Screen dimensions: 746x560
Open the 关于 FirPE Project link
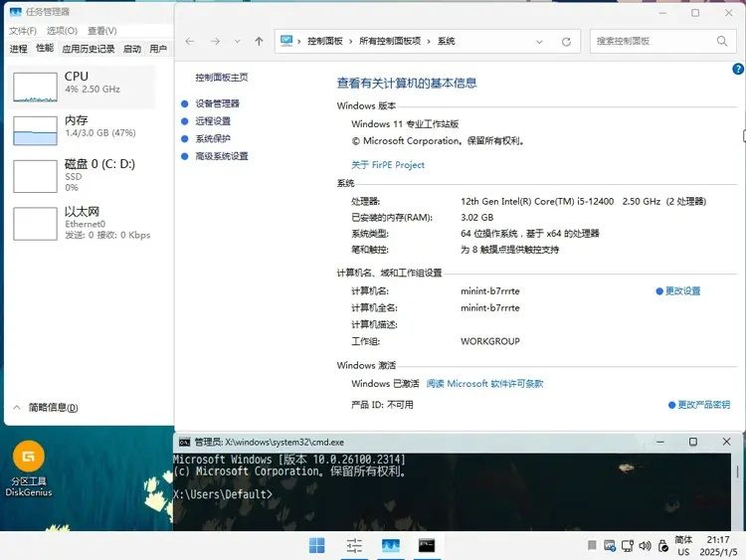coord(388,165)
